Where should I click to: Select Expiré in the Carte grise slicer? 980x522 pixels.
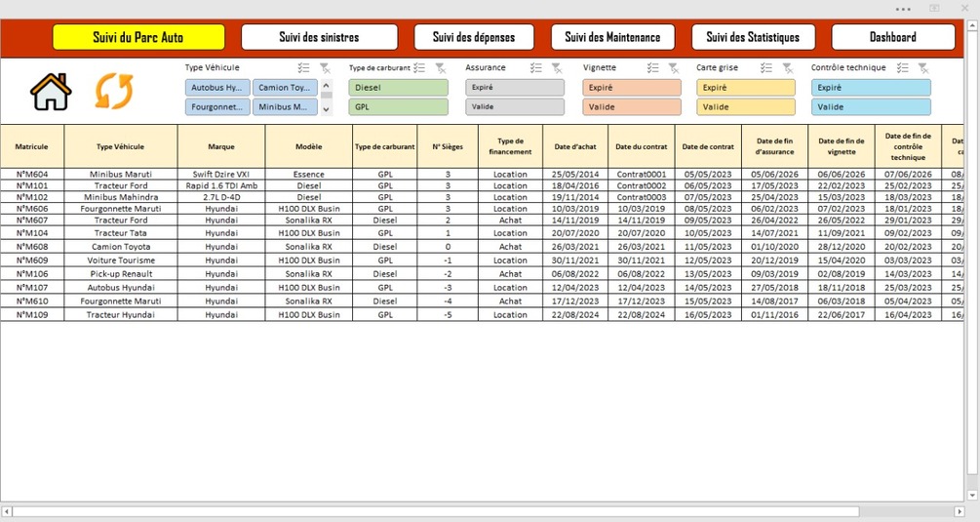click(746, 88)
